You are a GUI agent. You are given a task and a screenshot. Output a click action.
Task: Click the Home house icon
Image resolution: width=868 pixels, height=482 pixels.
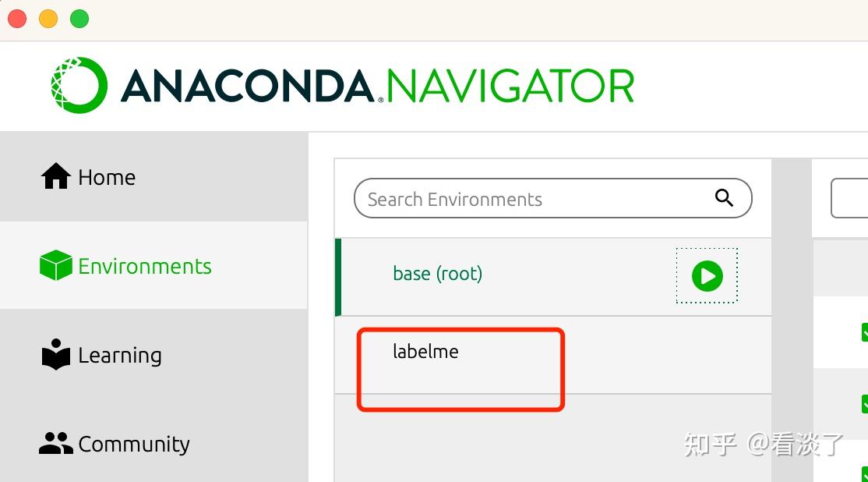coord(56,177)
